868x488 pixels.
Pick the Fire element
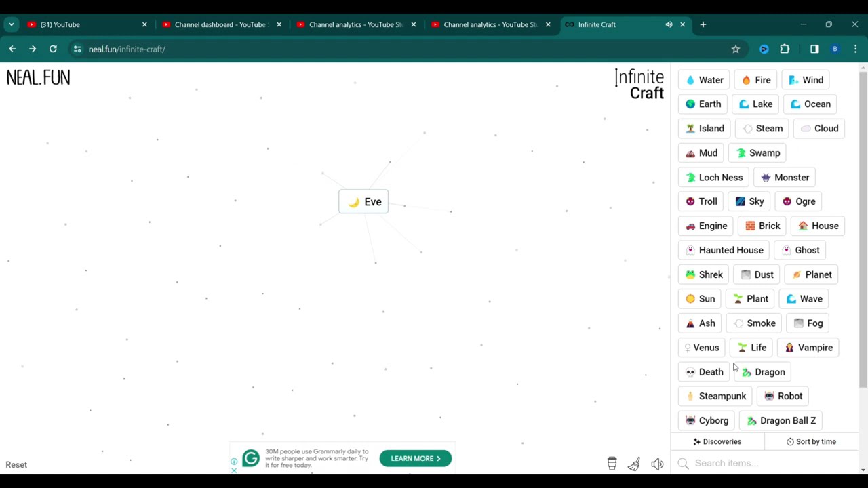756,80
